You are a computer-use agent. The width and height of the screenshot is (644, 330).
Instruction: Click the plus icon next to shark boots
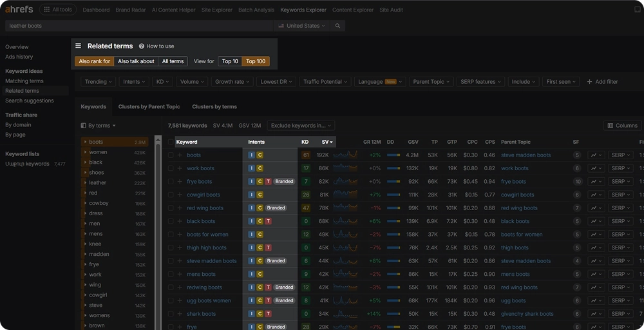[x=180, y=313]
